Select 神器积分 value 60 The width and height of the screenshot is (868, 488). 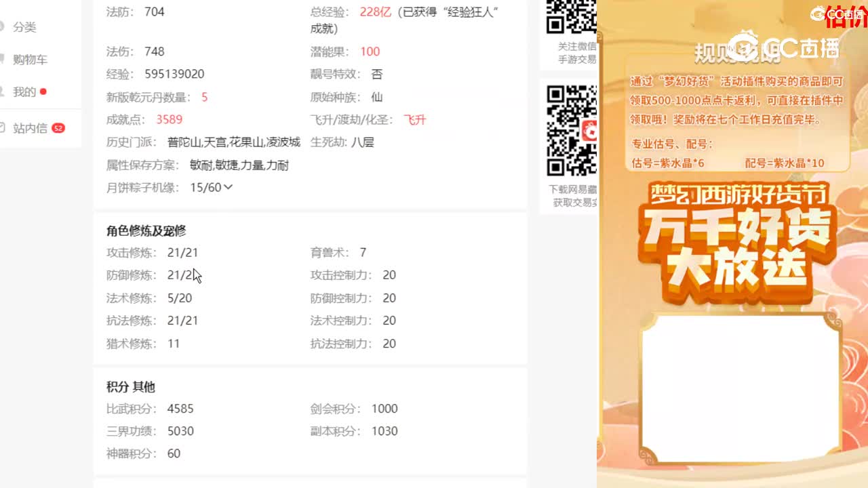point(174,453)
